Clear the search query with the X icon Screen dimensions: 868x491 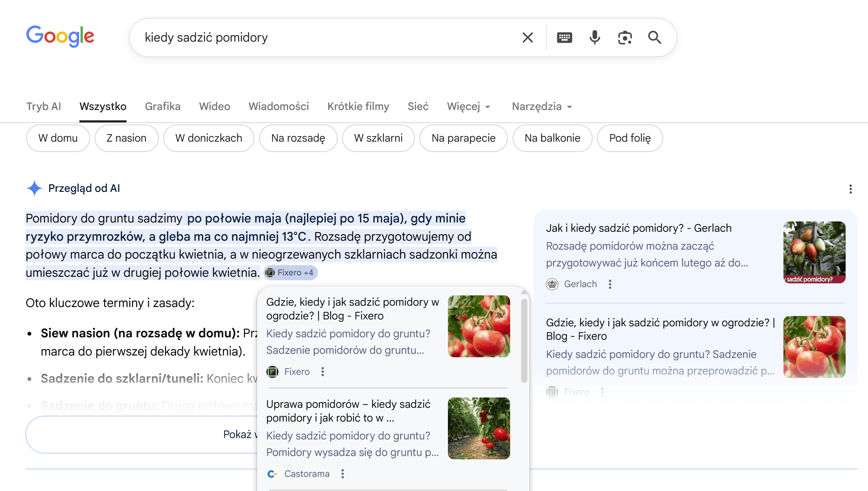[x=528, y=37]
